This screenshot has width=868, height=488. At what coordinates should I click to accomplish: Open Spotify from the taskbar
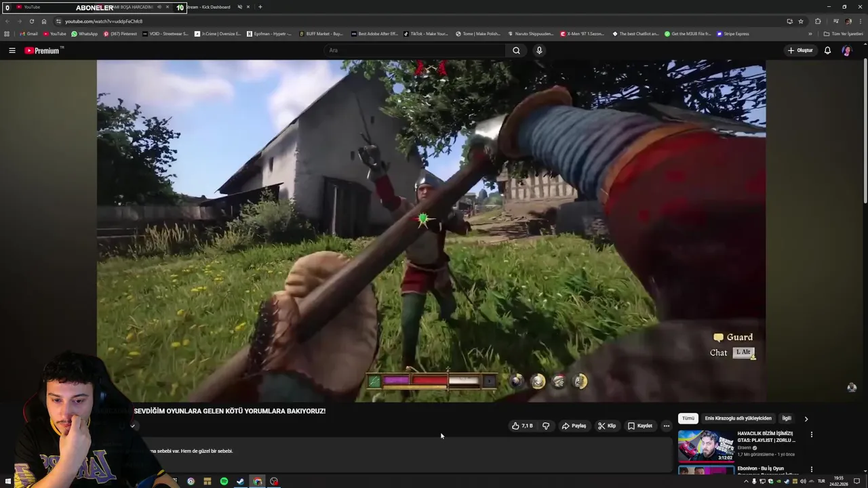click(x=224, y=481)
